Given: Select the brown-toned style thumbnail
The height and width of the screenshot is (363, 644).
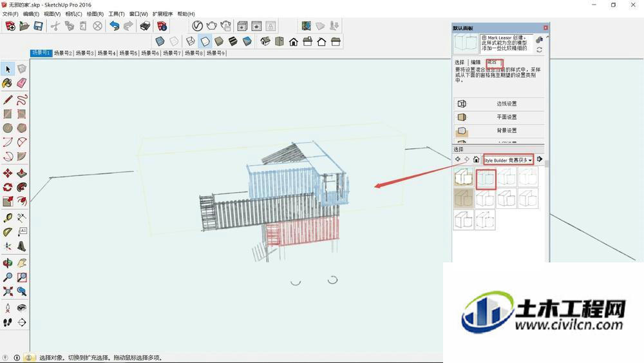Looking at the screenshot, I should (x=464, y=199).
